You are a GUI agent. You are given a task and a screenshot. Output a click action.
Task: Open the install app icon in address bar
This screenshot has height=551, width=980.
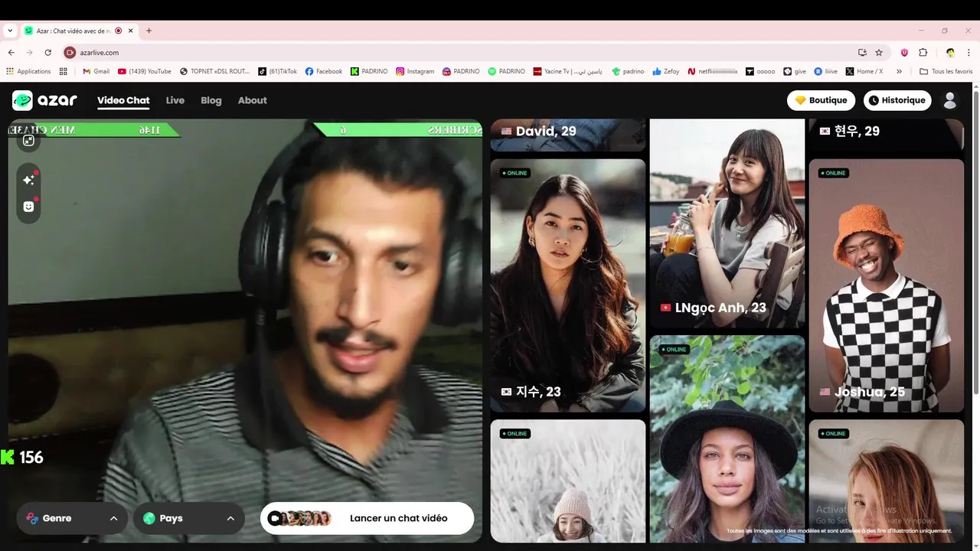[x=862, y=53]
